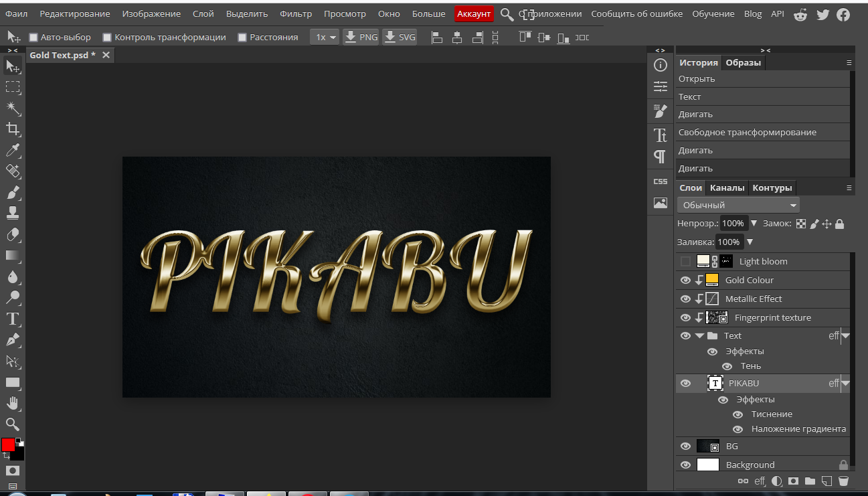Open the CSS panel
The width and height of the screenshot is (868, 496).
coord(661,181)
